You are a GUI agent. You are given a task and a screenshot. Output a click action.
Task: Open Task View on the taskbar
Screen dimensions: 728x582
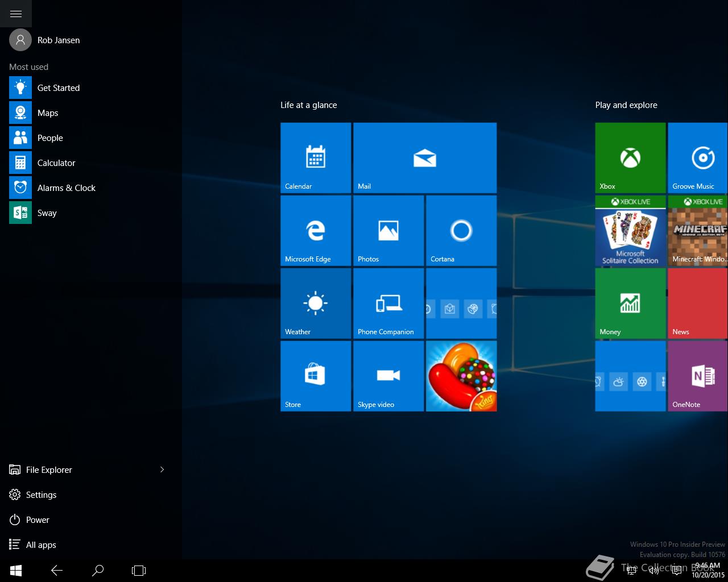[139, 570]
